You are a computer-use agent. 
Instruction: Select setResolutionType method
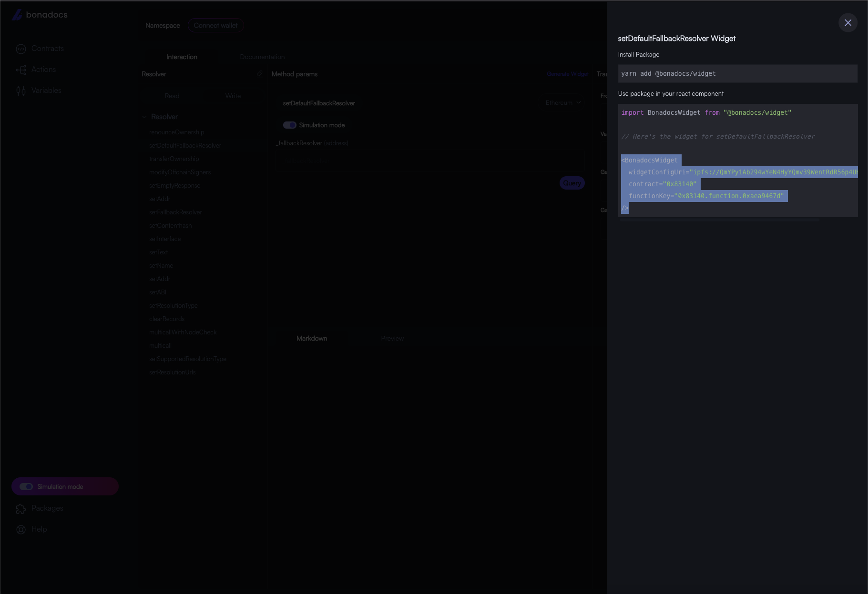[x=174, y=305]
